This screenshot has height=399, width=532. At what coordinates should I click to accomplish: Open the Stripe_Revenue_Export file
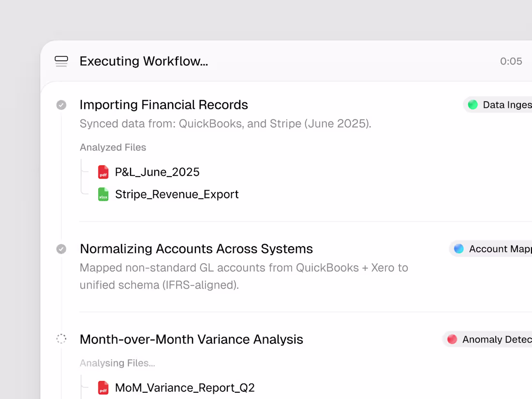[177, 194]
